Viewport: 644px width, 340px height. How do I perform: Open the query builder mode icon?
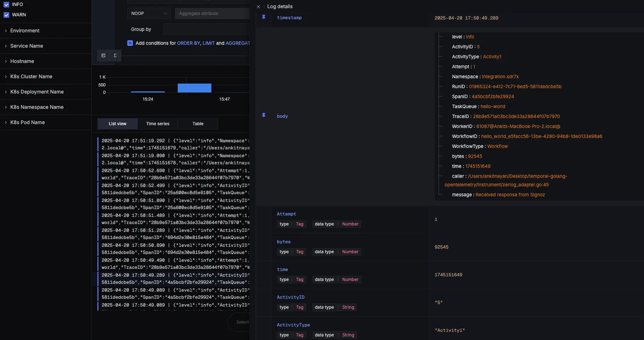click(x=103, y=55)
